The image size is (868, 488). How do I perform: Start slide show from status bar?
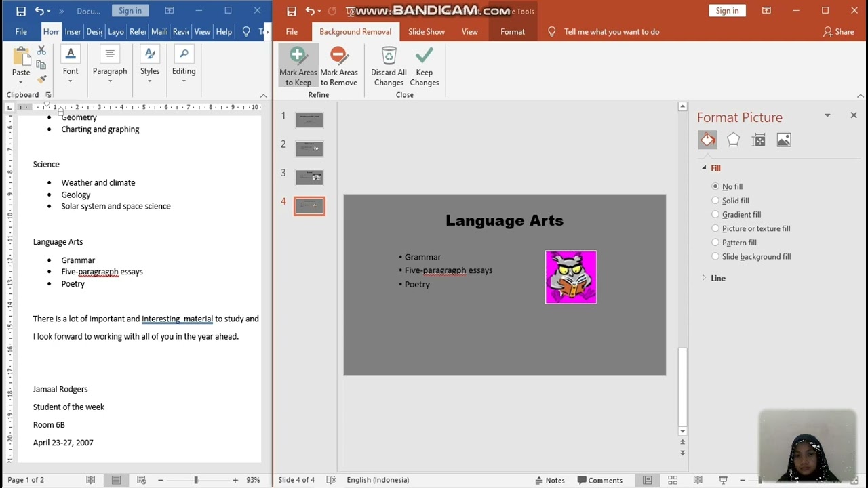[723, 480]
